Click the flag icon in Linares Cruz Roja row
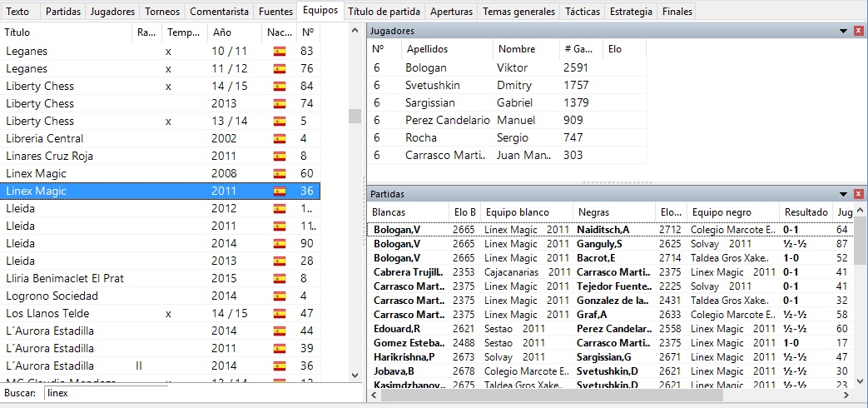This screenshot has width=868, height=408. click(x=280, y=157)
